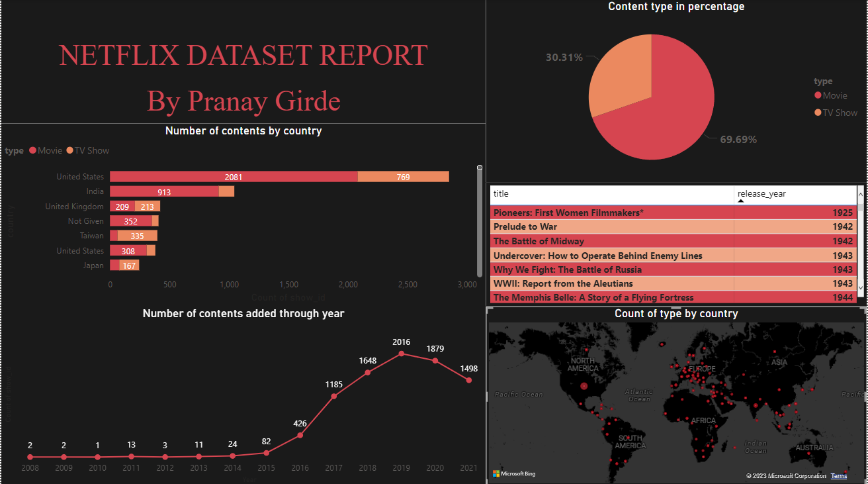Click the India country axis label
The image size is (868, 484).
[x=95, y=191]
